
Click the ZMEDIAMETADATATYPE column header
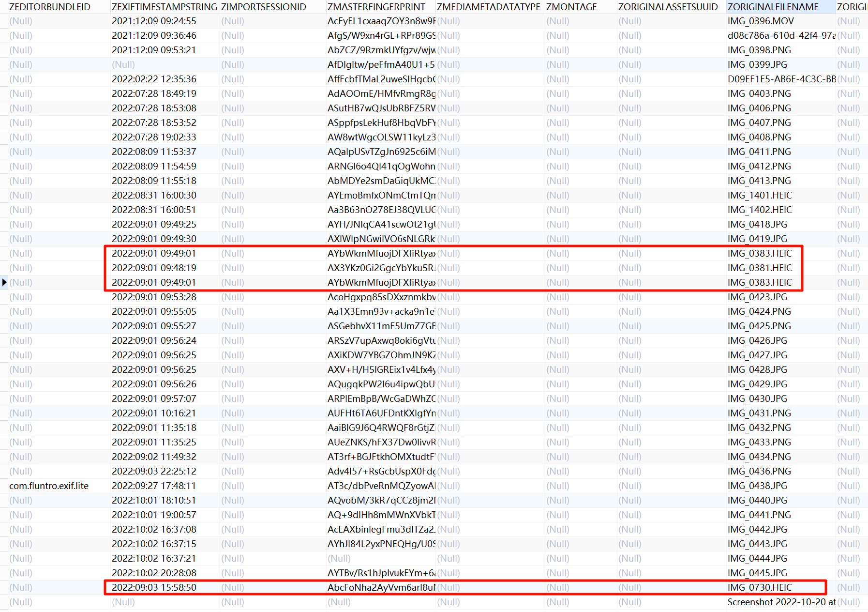(x=488, y=7)
